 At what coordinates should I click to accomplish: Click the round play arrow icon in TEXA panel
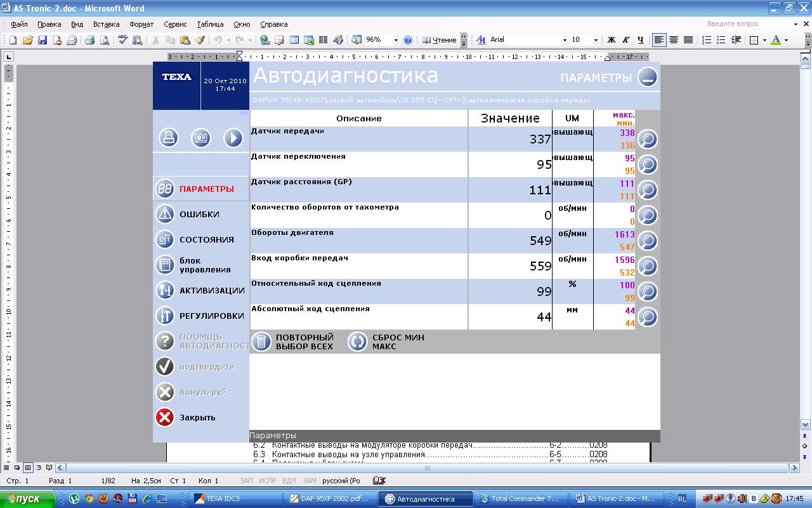[x=233, y=138]
